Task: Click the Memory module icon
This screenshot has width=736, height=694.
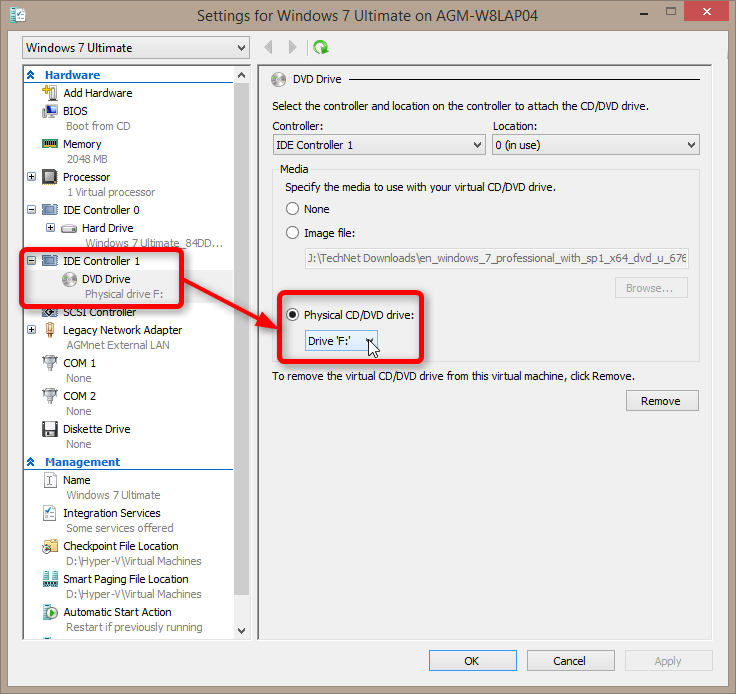Action: point(50,144)
